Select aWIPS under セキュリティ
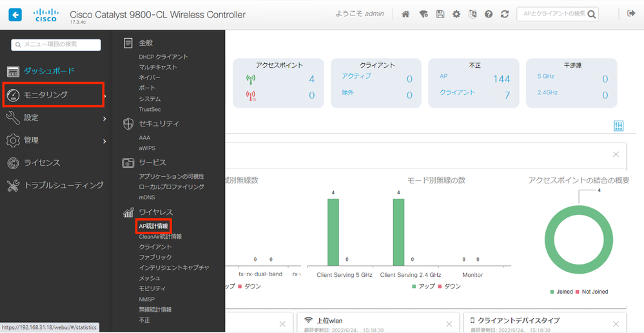 click(x=147, y=148)
